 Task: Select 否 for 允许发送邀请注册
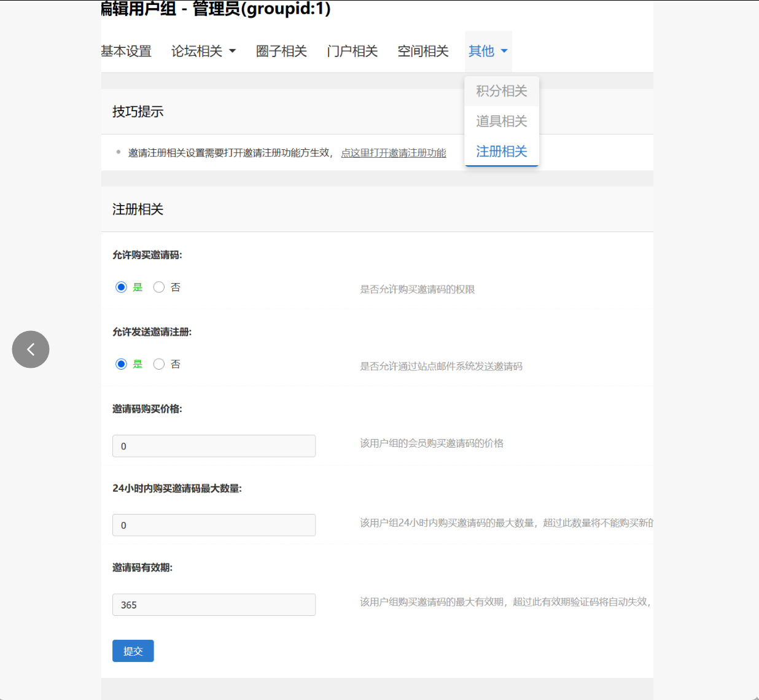[158, 364]
